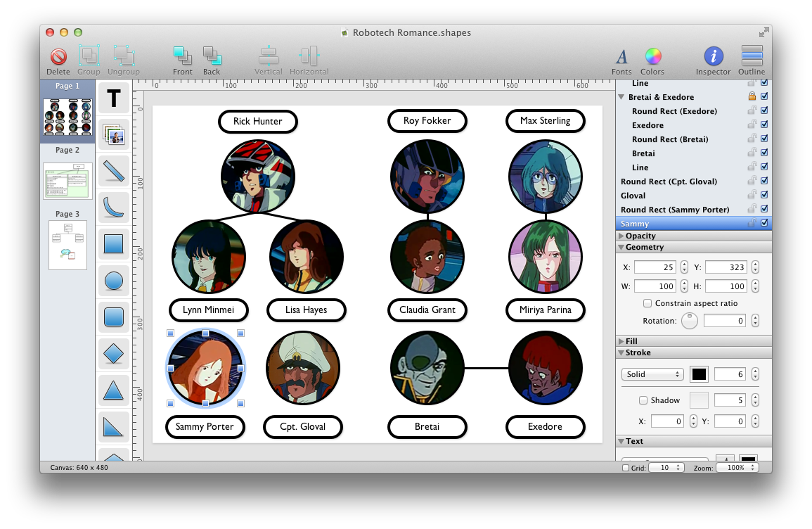Click the Width stepper arrows
Viewport: 812px width, 529px height.
click(x=684, y=286)
